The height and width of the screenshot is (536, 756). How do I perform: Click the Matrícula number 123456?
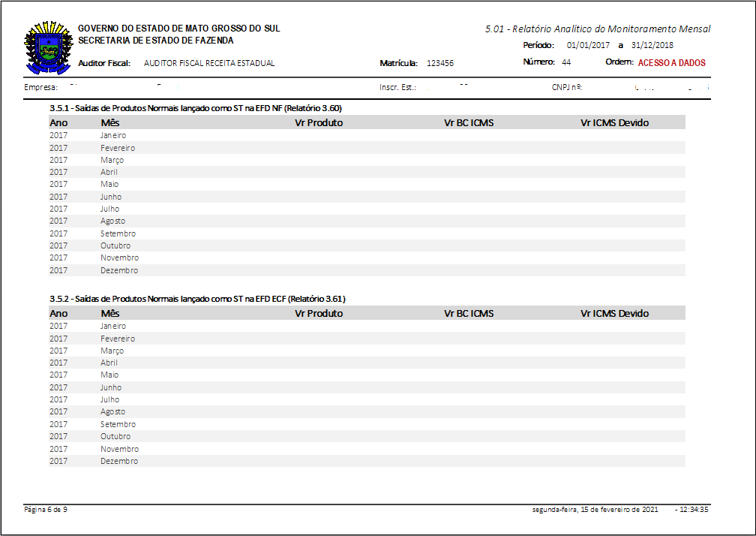click(439, 64)
